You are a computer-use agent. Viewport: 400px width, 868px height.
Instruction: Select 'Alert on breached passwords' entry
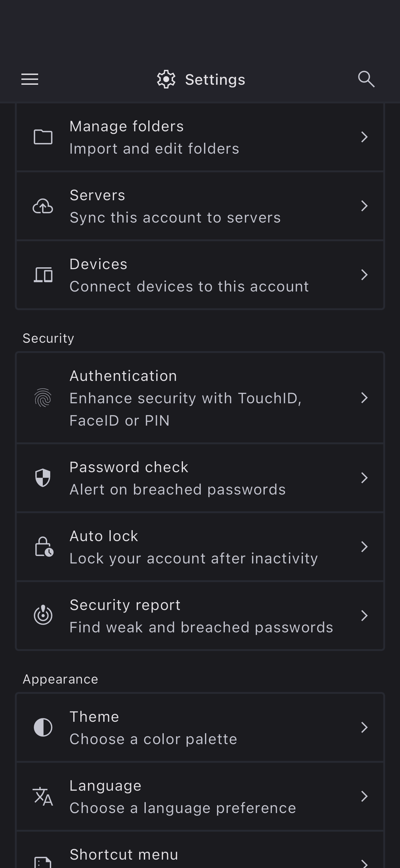tap(177, 490)
